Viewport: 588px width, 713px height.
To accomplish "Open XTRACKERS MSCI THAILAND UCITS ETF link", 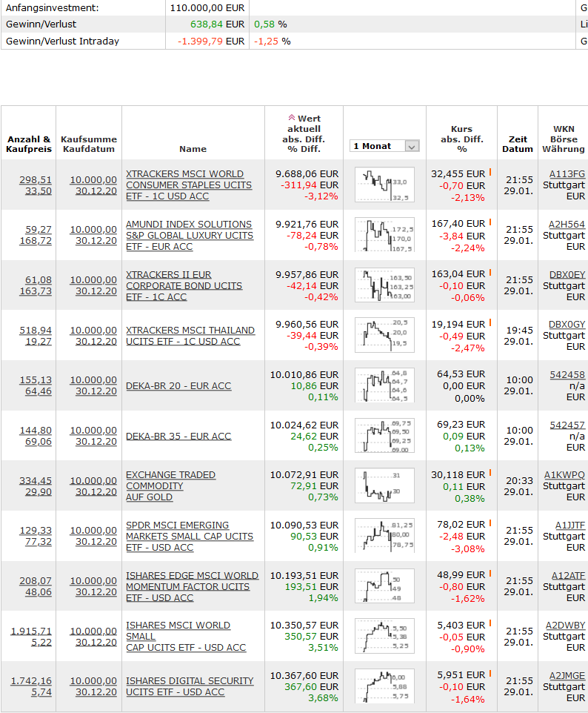I will point(190,336).
